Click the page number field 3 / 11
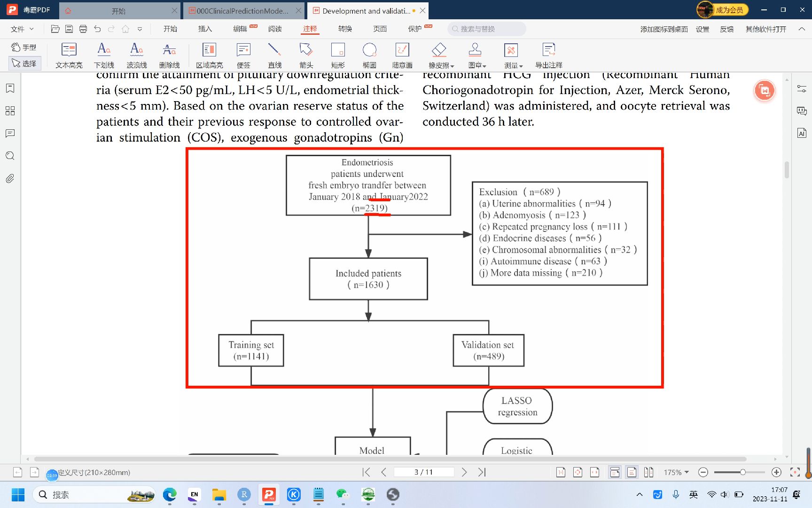The height and width of the screenshot is (508, 812). coord(424,472)
